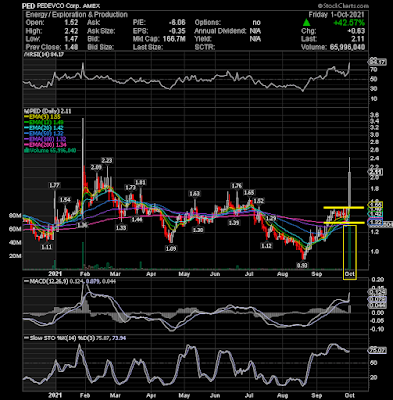Click the 1.54 price label

[65, 200]
